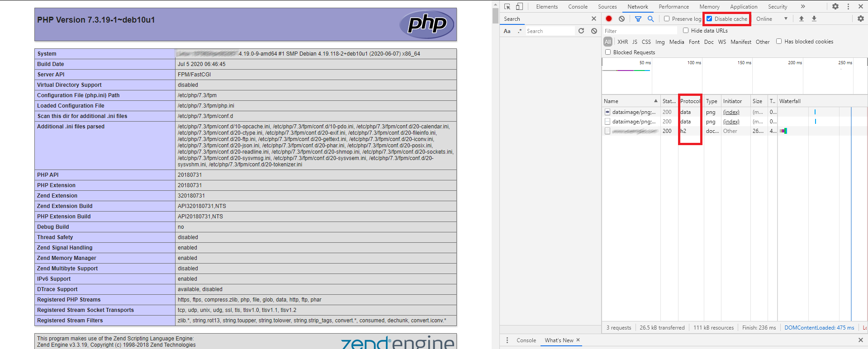Filter requests by Img
The height and width of the screenshot is (349, 868).
[660, 42]
